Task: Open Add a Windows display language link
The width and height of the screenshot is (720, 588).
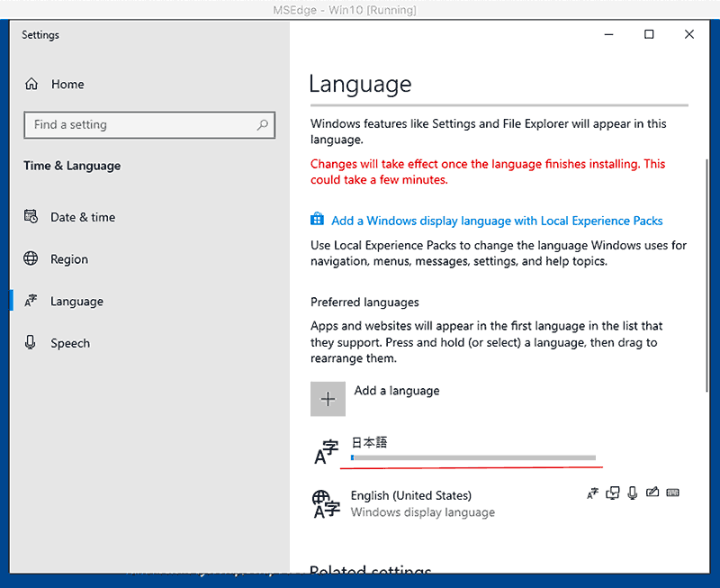Action: pos(497,221)
